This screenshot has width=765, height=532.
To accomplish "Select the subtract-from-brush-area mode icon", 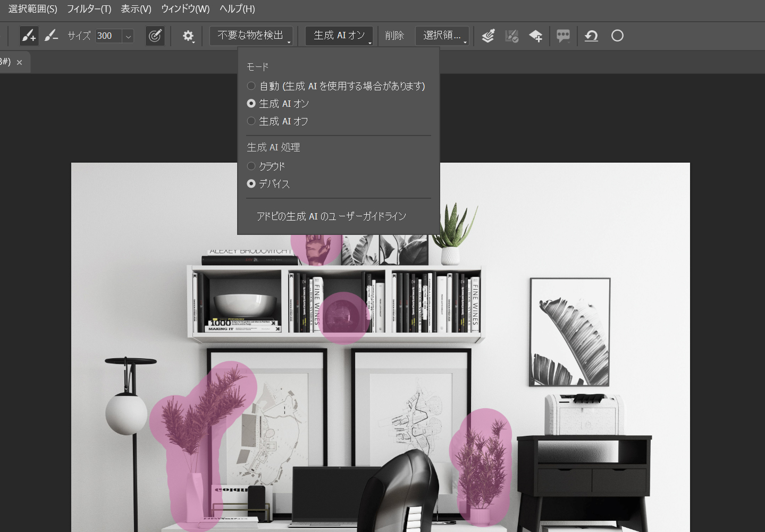I will (51, 36).
